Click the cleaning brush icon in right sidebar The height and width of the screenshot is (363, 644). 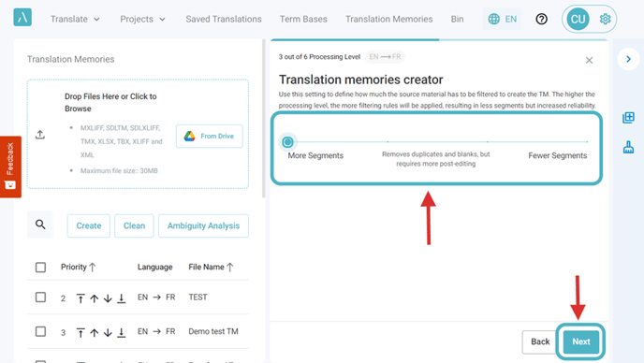628,147
